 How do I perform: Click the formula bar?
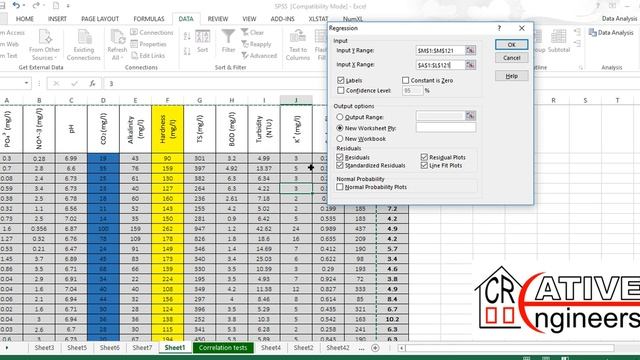click(x=216, y=84)
